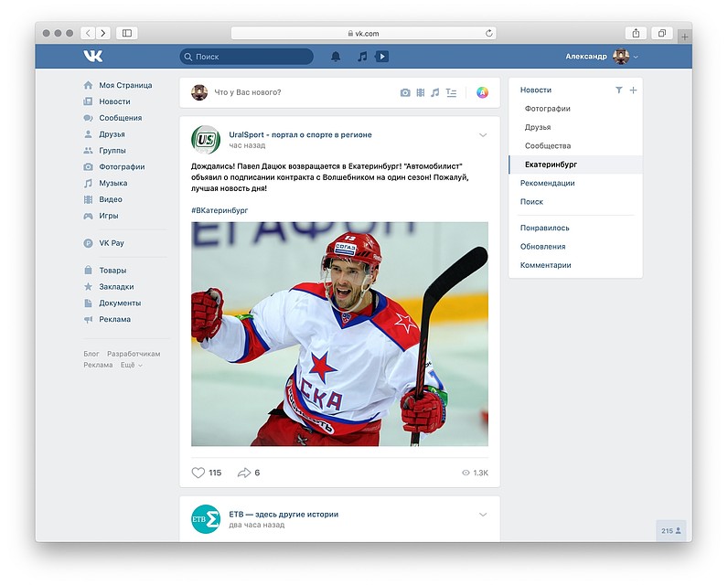Click the ETB community avatar
Viewport: 728px width, 585px height.
point(206,518)
